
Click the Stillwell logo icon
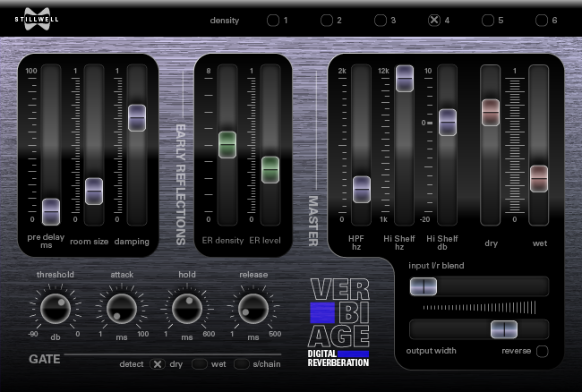(x=37, y=19)
